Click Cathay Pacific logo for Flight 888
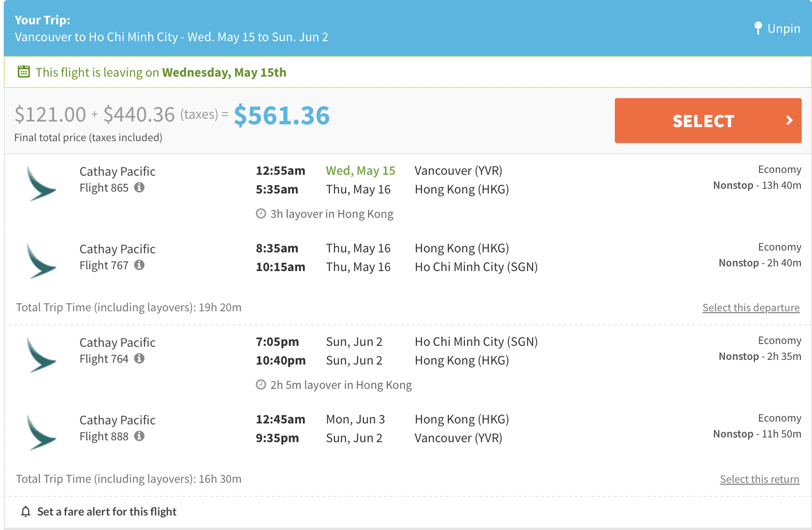The image size is (812, 530). click(41, 432)
